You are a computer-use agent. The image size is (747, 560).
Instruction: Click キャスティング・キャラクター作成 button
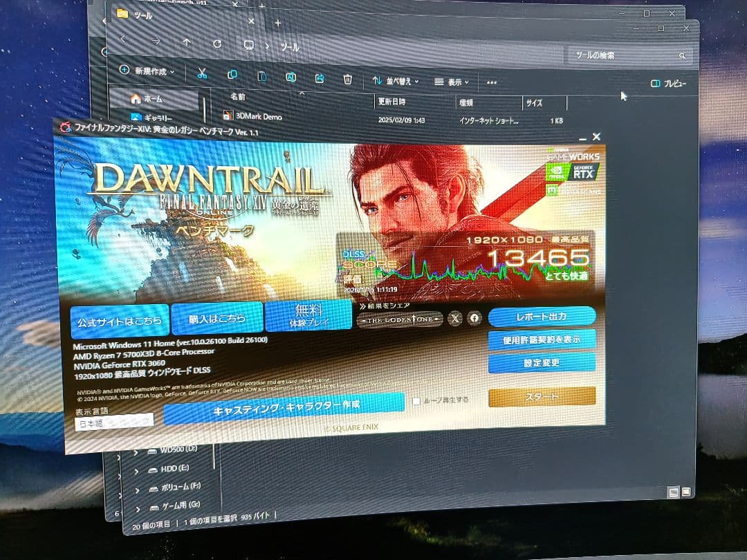coord(284,408)
